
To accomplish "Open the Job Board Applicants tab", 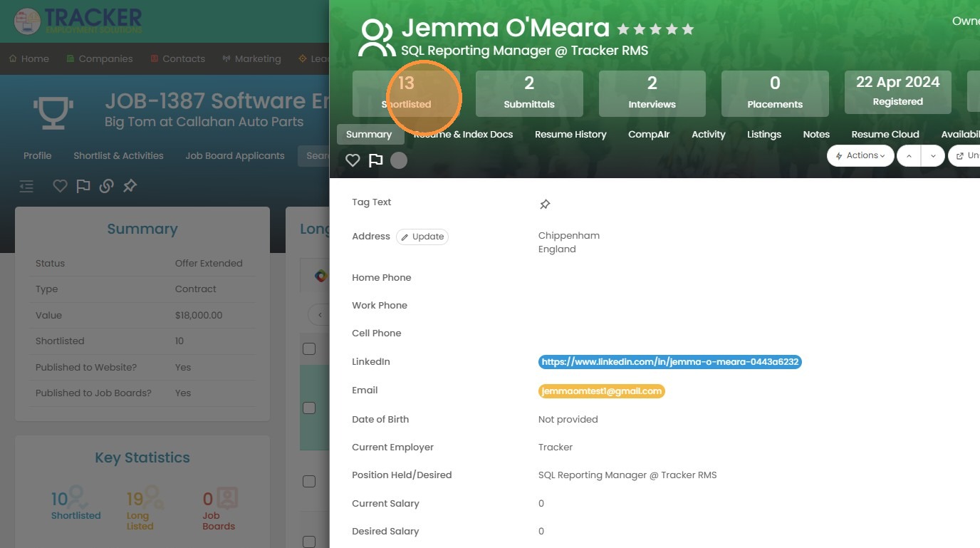I will (235, 155).
